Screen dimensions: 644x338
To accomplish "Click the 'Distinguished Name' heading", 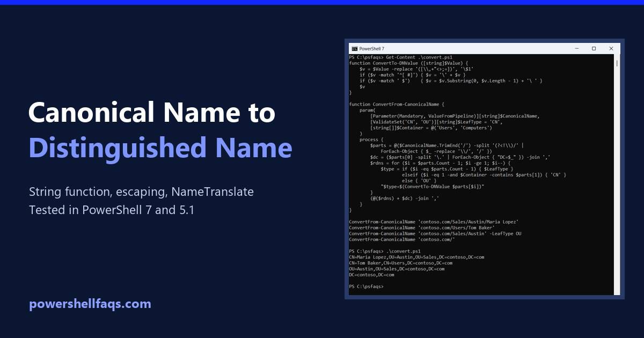I will point(160,148).
